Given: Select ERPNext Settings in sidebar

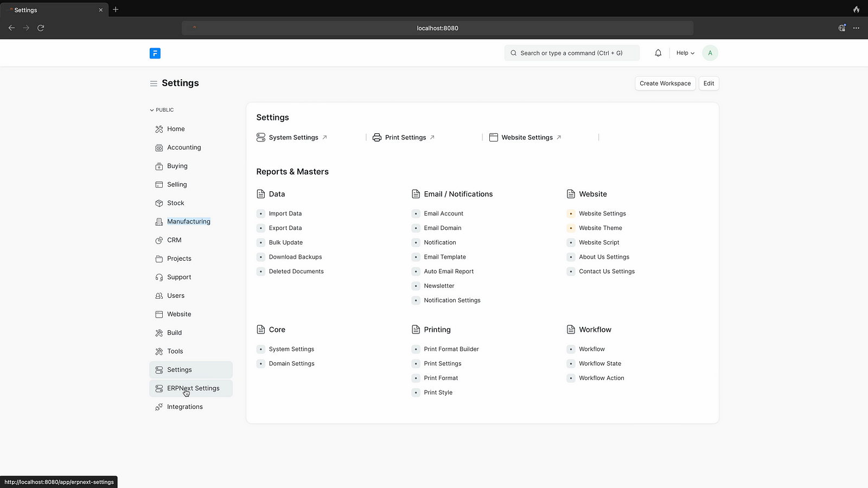Looking at the screenshot, I should [x=193, y=388].
